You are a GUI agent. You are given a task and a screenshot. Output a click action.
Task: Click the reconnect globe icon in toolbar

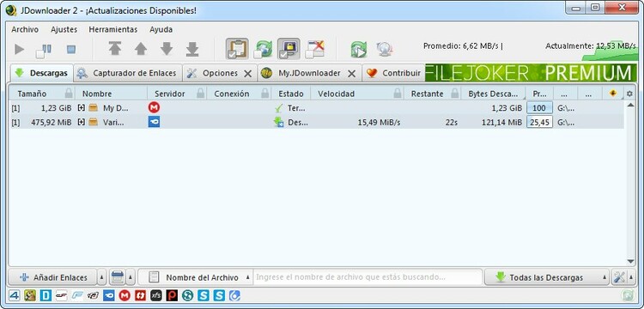[385, 49]
